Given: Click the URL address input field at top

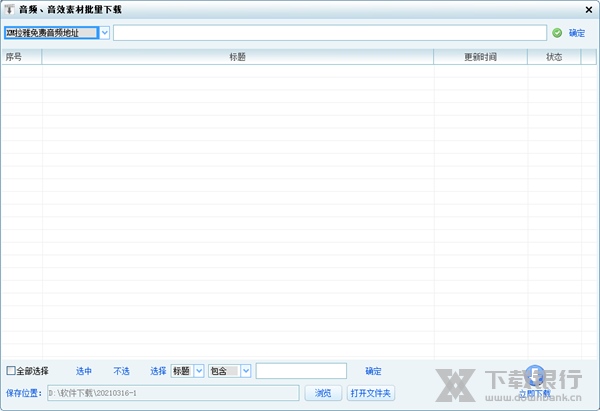Looking at the screenshot, I should click(329, 33).
